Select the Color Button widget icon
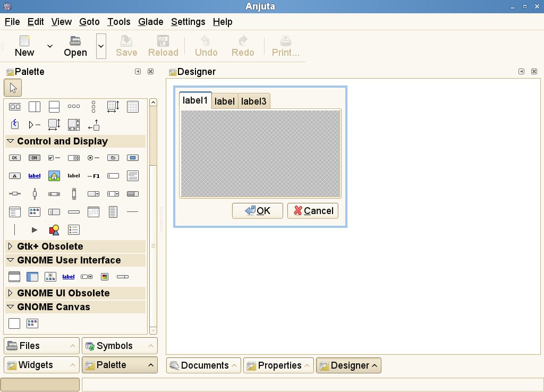 click(133, 158)
